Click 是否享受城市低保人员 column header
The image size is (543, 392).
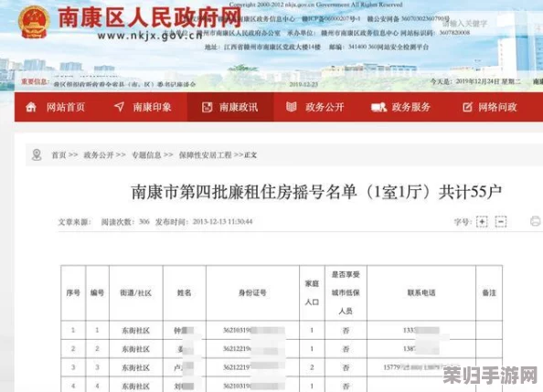pos(346,293)
